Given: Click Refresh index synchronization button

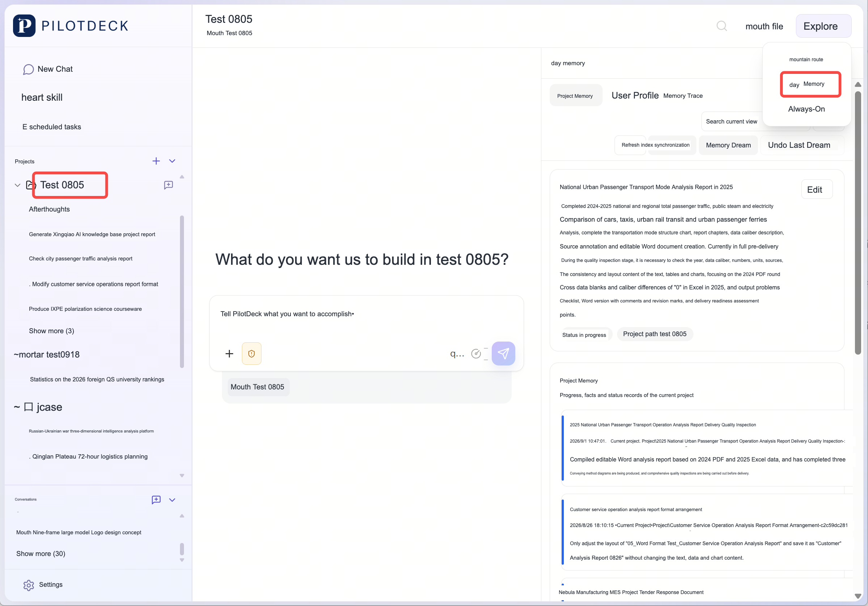Looking at the screenshot, I should 655,145.
